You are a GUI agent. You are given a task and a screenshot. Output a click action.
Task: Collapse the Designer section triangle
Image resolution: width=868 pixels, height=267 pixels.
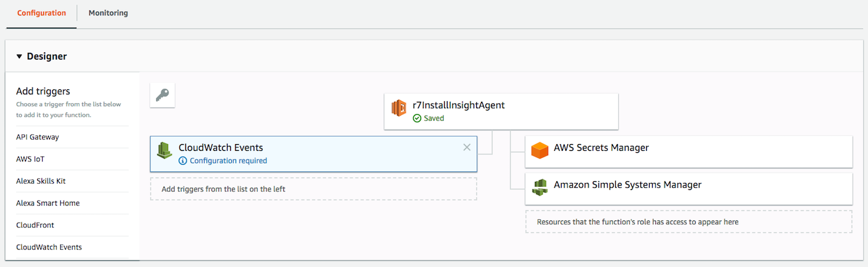click(19, 57)
